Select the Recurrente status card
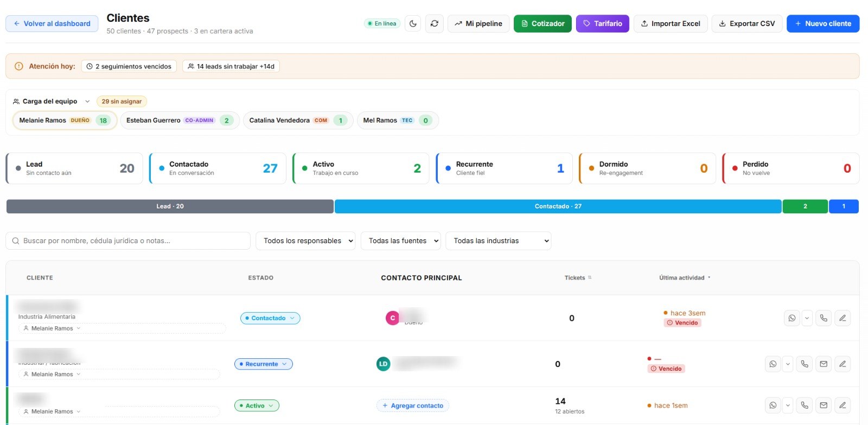The height and width of the screenshot is (425, 868). pyautogui.click(x=504, y=168)
